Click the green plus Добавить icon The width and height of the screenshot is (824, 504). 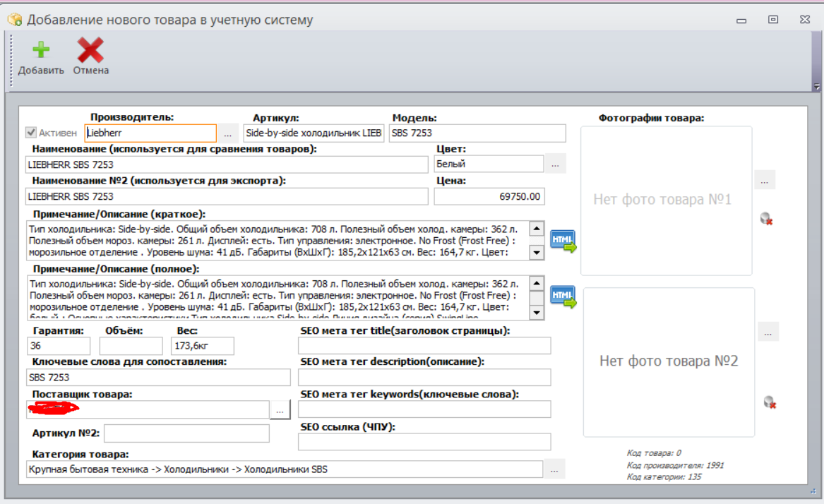(40, 50)
